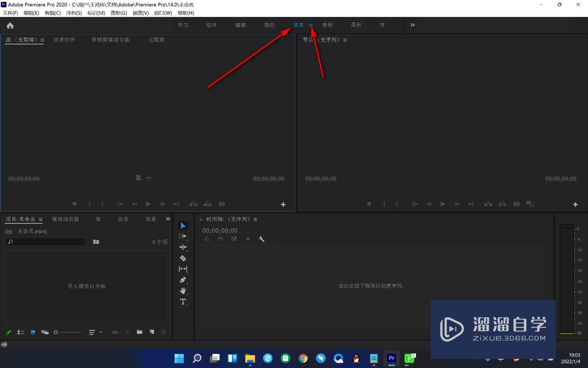This screenshot has height=368, width=588.
Task: Click Project panel search field
Action: pos(46,242)
